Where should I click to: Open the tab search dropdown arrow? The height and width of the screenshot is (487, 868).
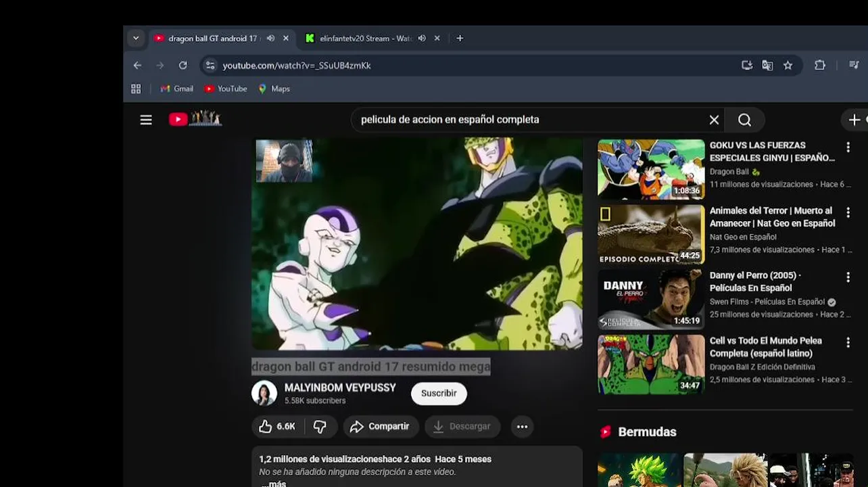136,39
